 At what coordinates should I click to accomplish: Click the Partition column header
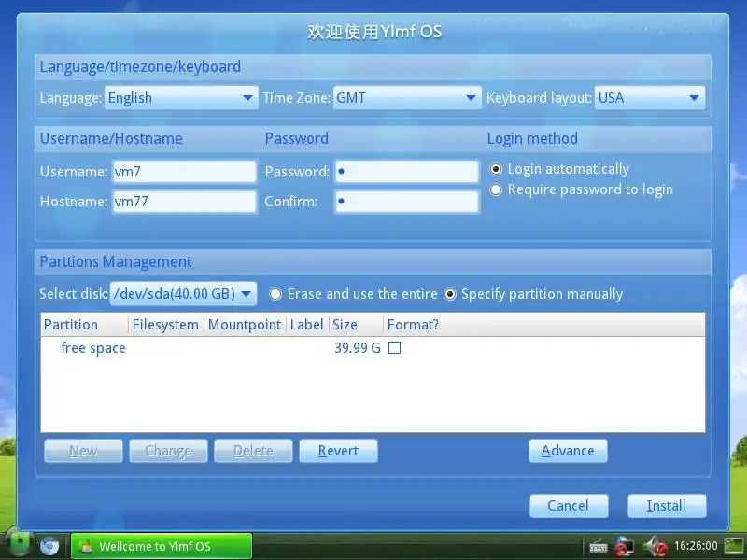pos(85,325)
